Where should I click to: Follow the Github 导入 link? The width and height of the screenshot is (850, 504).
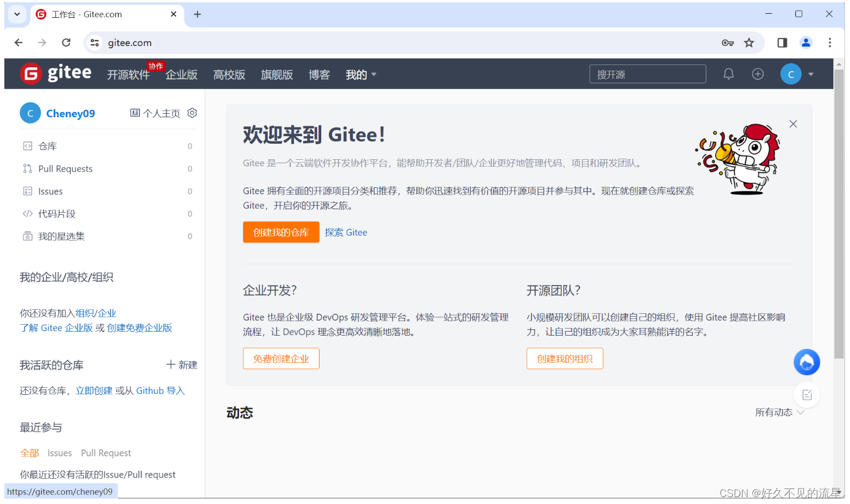tap(160, 391)
